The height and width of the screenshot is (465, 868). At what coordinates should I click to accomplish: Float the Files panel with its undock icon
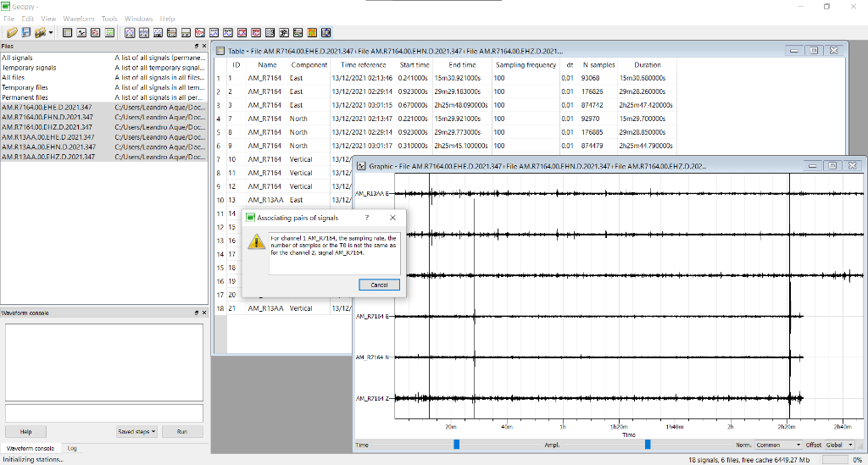pos(197,46)
